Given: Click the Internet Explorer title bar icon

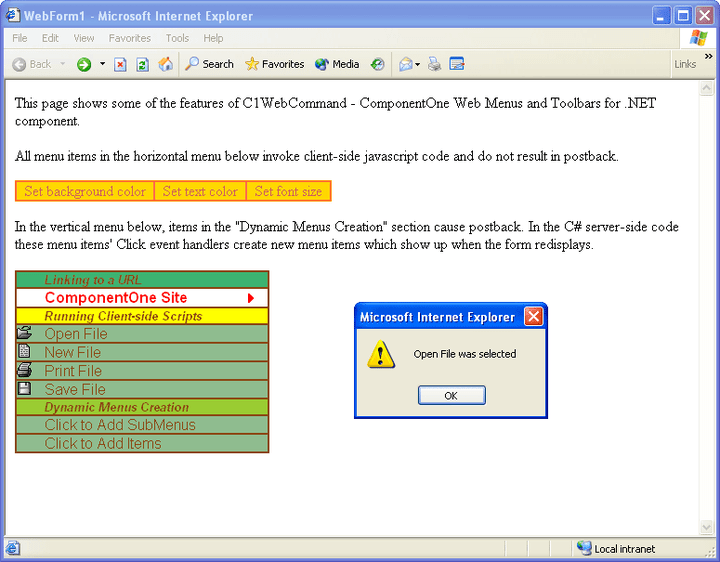Looking at the screenshot, I should pyautogui.click(x=13, y=16).
